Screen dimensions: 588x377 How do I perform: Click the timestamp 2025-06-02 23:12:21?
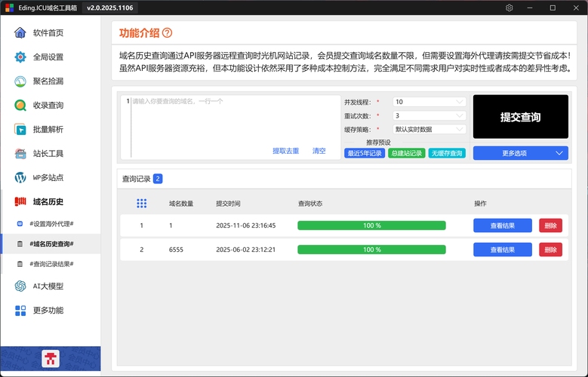point(245,250)
